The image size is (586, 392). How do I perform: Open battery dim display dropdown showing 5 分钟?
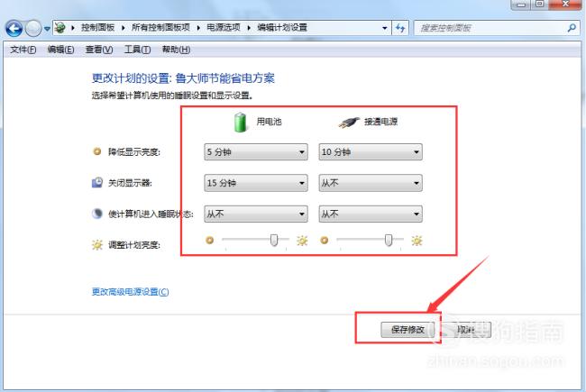point(256,152)
